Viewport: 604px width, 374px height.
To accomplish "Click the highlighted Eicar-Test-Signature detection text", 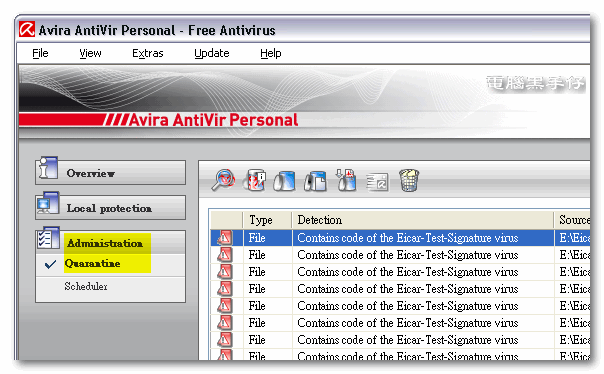I will (x=408, y=238).
